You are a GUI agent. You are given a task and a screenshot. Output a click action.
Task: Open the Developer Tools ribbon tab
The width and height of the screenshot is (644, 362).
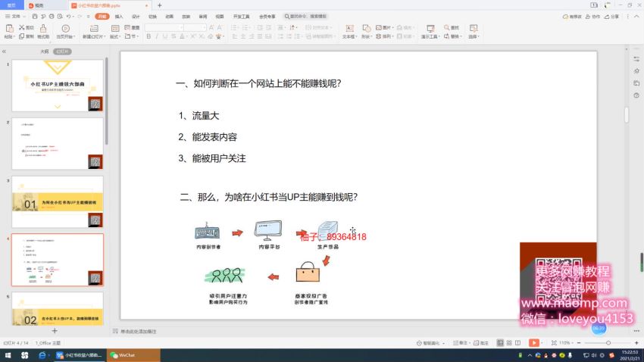(241, 17)
